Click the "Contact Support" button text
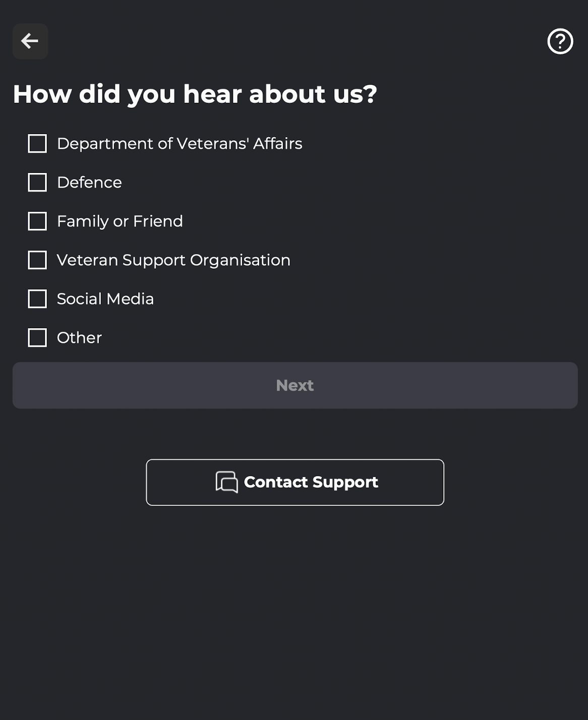588x720 pixels. (x=311, y=483)
